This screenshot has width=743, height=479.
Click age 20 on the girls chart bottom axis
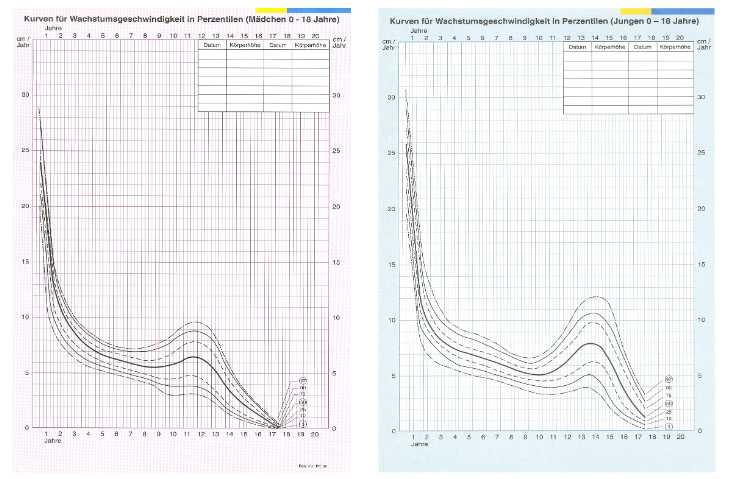[x=315, y=434]
